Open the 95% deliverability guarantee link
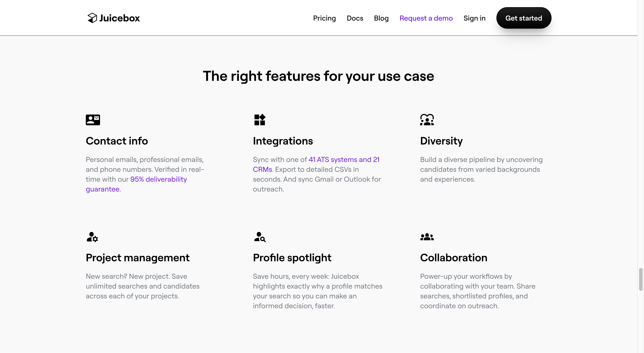Screen dimensions: 644x353 click(x=158, y=179)
